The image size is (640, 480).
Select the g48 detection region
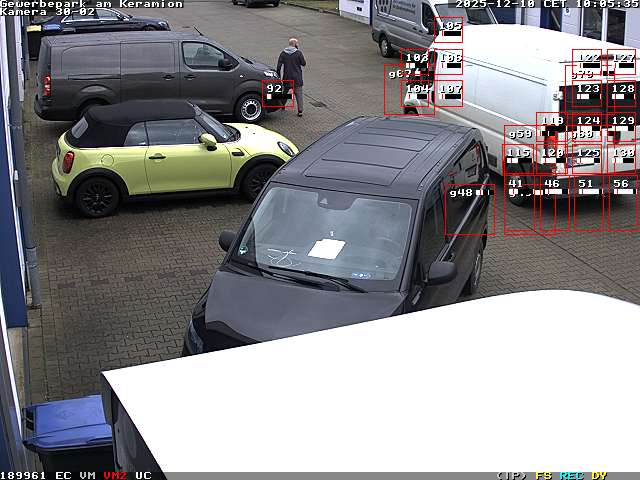[x=469, y=209]
